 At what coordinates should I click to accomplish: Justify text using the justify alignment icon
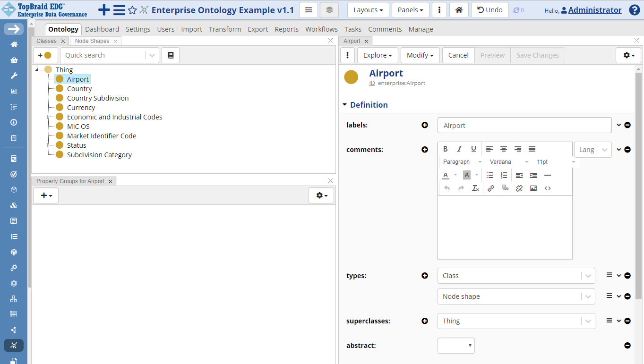point(532,148)
